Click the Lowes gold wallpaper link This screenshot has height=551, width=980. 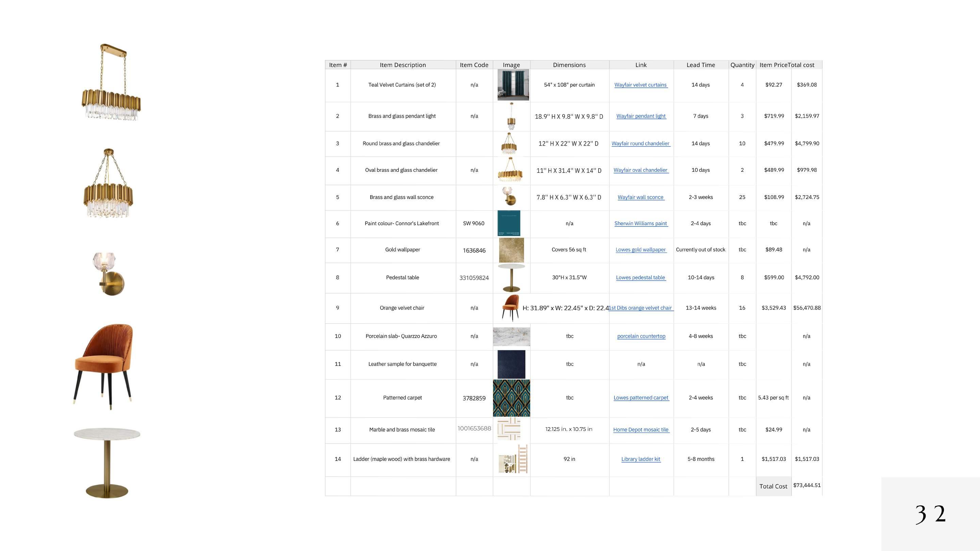(x=641, y=249)
